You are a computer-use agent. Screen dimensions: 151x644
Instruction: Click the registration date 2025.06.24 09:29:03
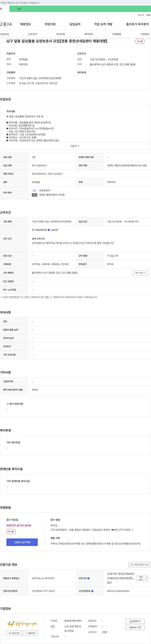43,578
